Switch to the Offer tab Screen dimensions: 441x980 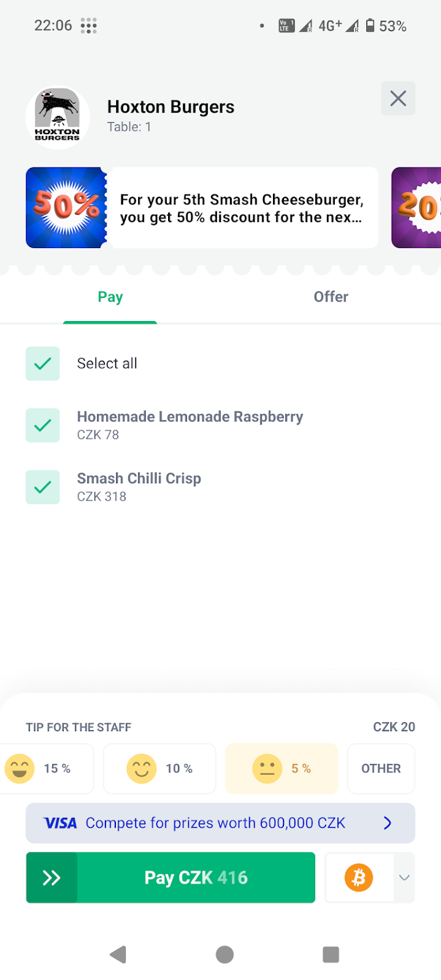click(x=331, y=297)
